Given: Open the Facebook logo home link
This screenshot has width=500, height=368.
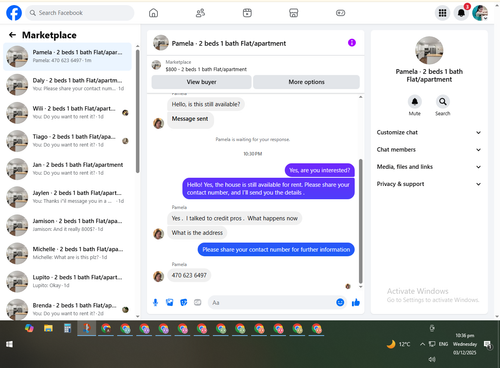Looking at the screenshot, I should (x=14, y=13).
